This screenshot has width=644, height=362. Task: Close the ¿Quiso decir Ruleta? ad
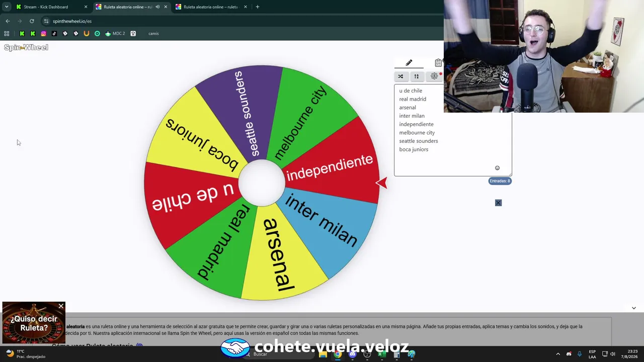click(x=61, y=306)
